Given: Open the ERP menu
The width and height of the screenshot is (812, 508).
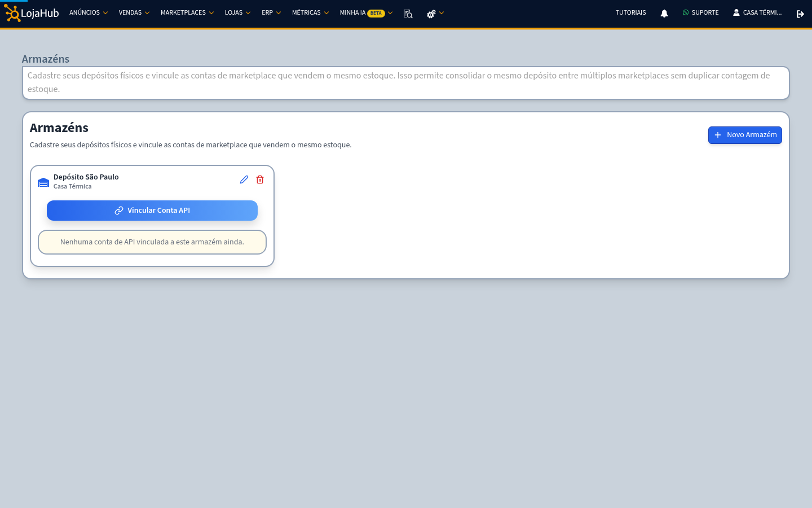Looking at the screenshot, I should coord(271,12).
